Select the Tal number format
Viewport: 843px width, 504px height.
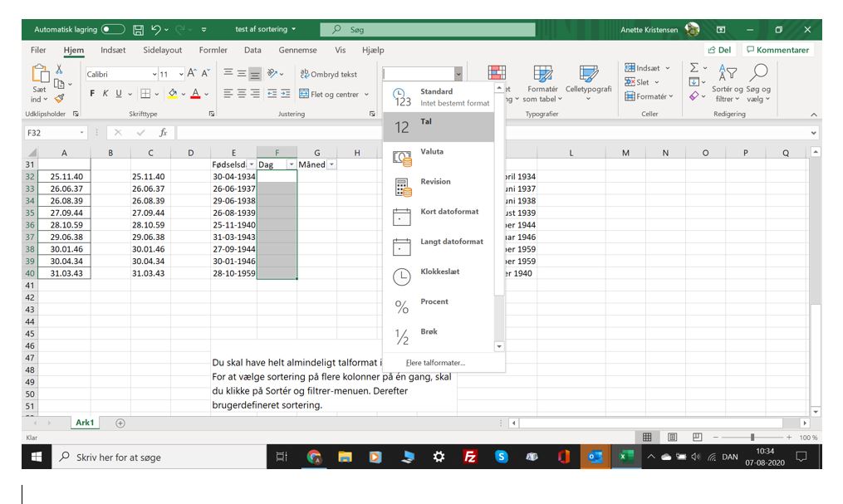tap(439, 127)
